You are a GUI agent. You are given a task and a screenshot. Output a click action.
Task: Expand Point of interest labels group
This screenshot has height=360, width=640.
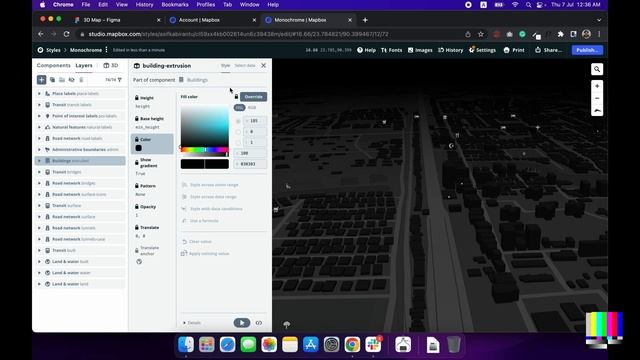pos(40,116)
